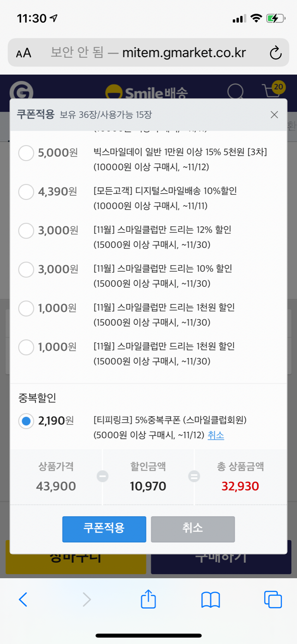
Task: Choose the 3,000원 스마일클럽 10% 할인 coupon
Action: pos(26,269)
